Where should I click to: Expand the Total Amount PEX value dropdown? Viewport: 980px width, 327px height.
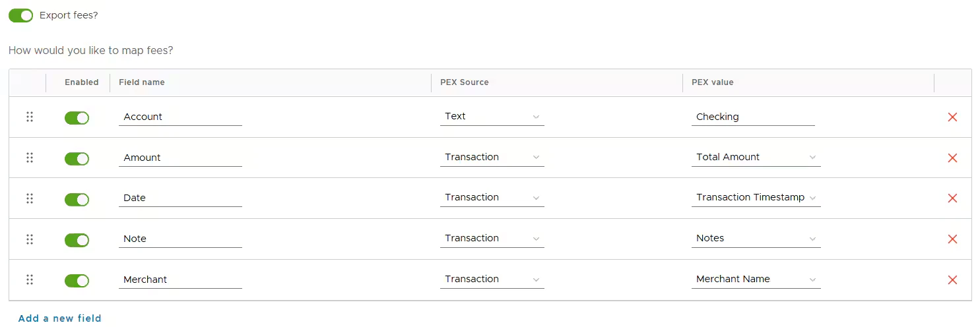756,158
